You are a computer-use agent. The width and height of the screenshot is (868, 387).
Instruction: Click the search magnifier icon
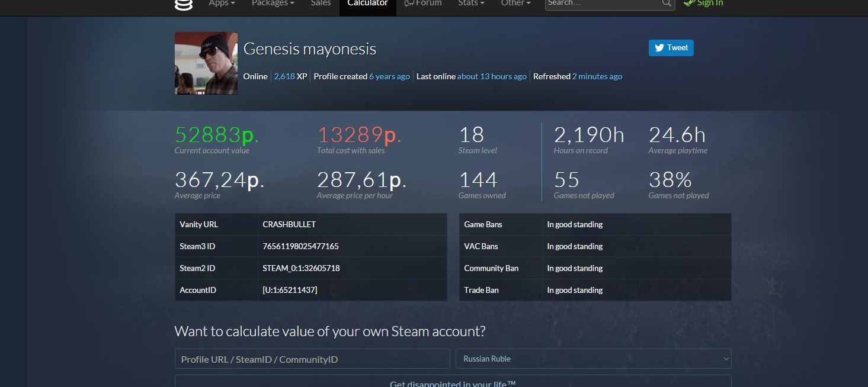pos(667,4)
